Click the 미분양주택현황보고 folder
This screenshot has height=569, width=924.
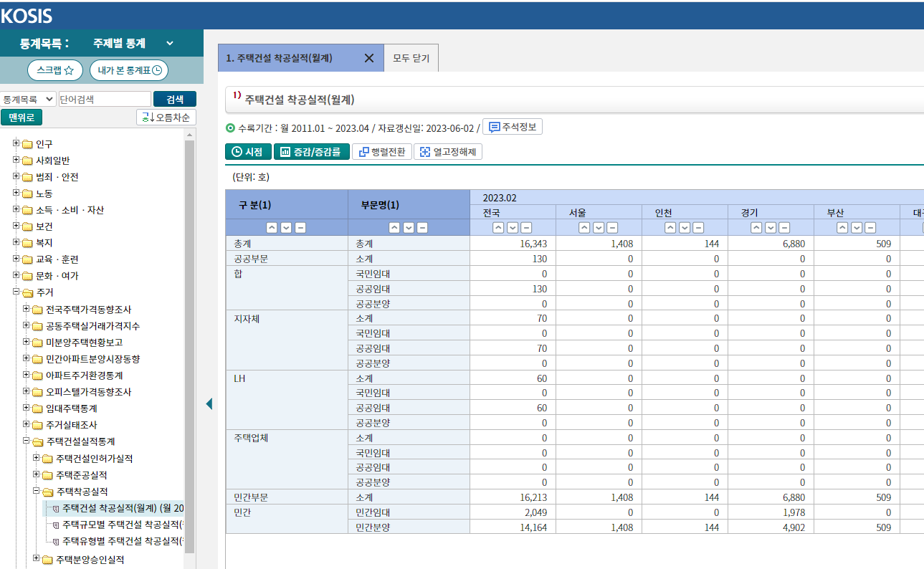tap(84, 343)
